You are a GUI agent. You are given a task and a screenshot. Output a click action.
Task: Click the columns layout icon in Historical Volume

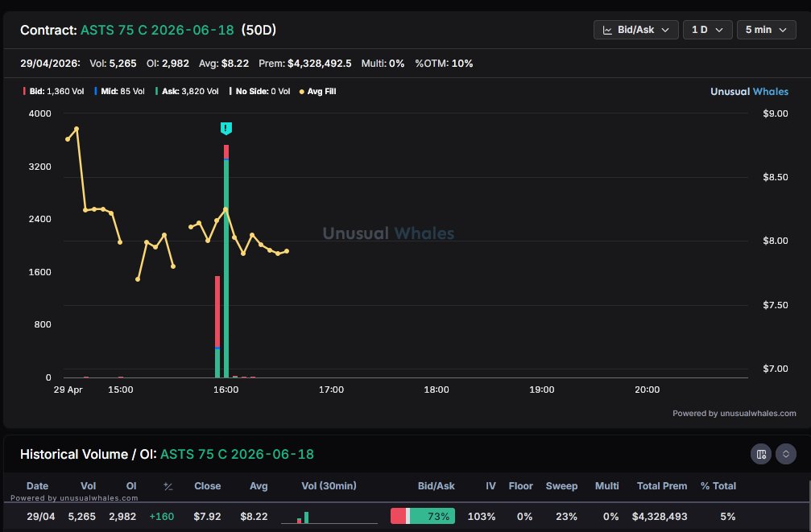click(761, 454)
